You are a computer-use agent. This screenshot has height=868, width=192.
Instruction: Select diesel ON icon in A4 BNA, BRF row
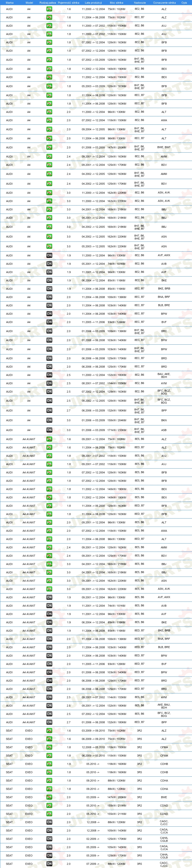[49, 297]
